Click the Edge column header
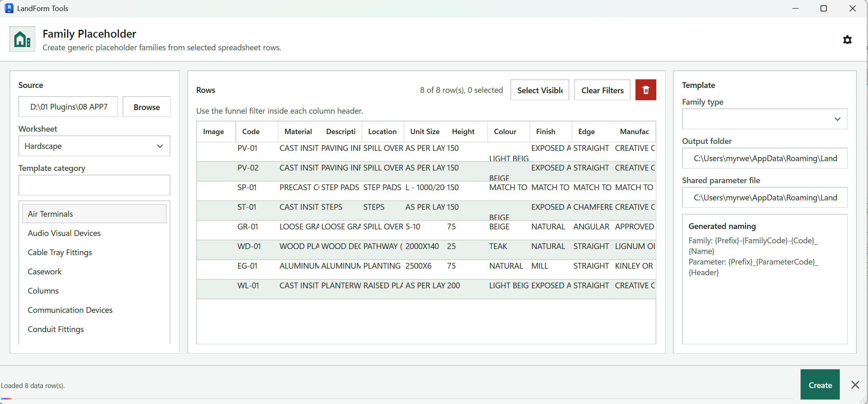 (x=593, y=132)
